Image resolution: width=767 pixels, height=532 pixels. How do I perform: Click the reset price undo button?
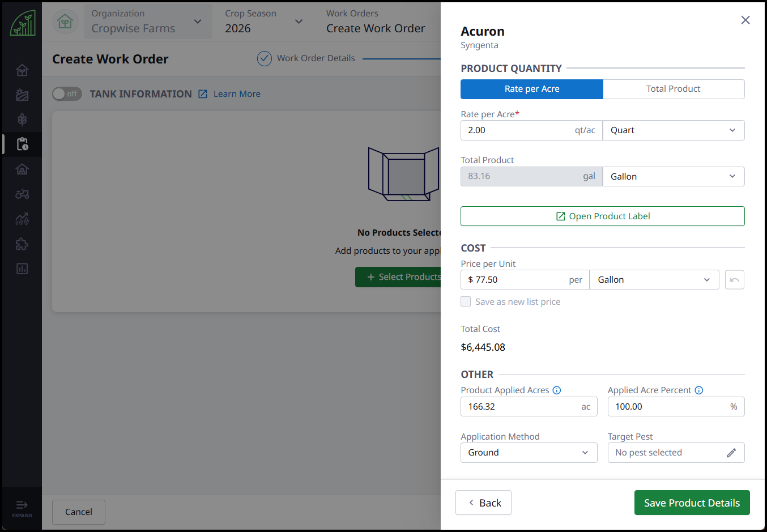[735, 280]
